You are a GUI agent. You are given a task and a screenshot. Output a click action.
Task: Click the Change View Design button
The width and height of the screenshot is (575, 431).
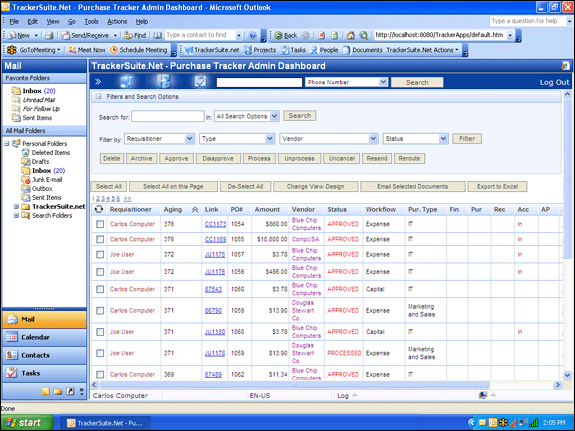coord(315,186)
